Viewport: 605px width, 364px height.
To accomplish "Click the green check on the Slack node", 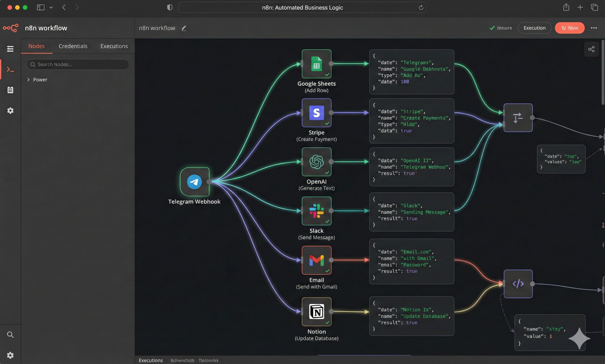I will (327, 222).
